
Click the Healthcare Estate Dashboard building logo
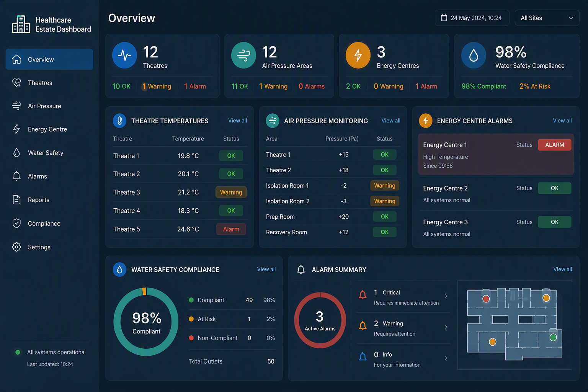[x=21, y=24]
